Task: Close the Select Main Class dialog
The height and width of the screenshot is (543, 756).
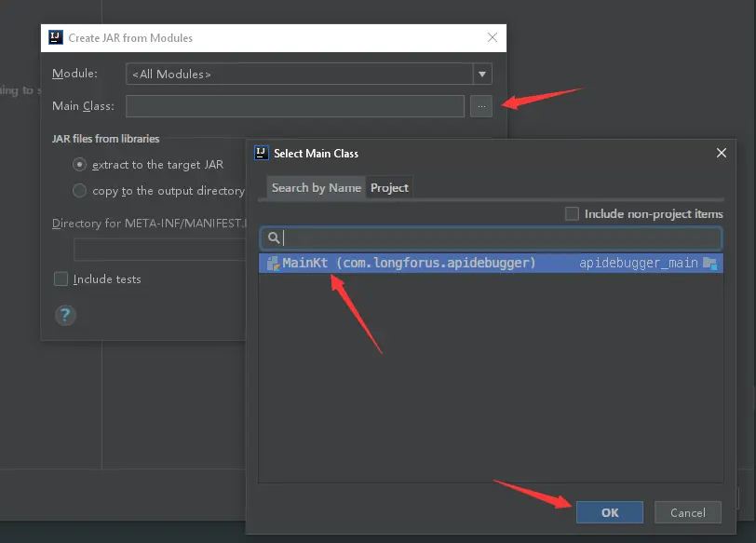Action: 722,153
